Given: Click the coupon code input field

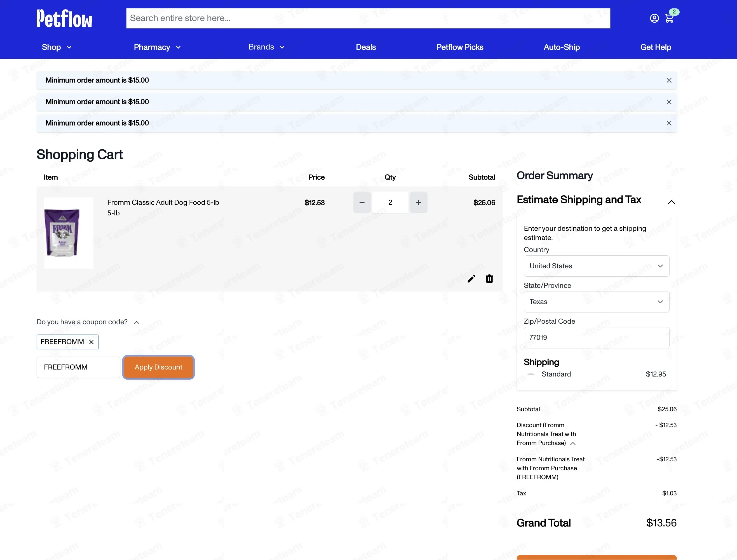Looking at the screenshot, I should [78, 367].
